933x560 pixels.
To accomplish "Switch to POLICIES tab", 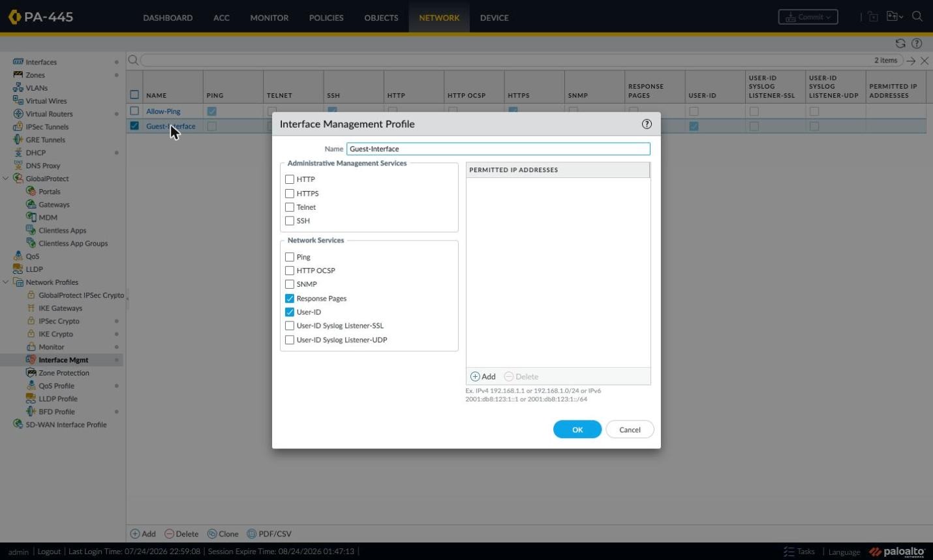I will [326, 18].
